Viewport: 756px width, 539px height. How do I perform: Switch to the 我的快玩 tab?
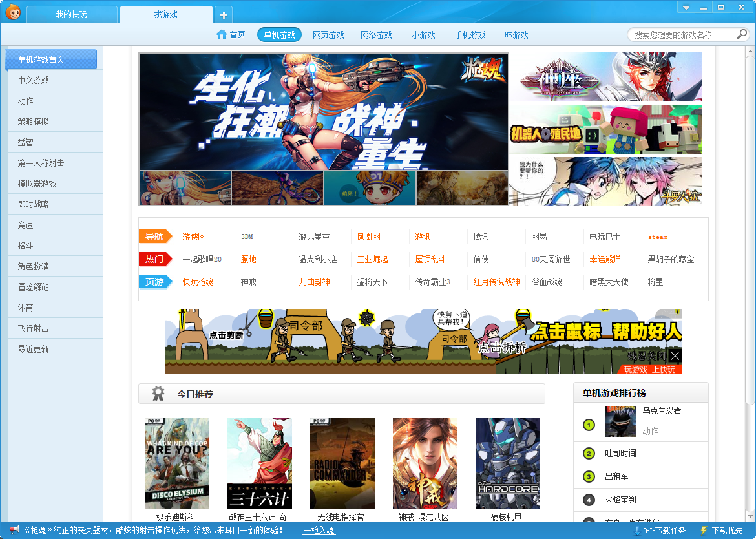(71, 14)
